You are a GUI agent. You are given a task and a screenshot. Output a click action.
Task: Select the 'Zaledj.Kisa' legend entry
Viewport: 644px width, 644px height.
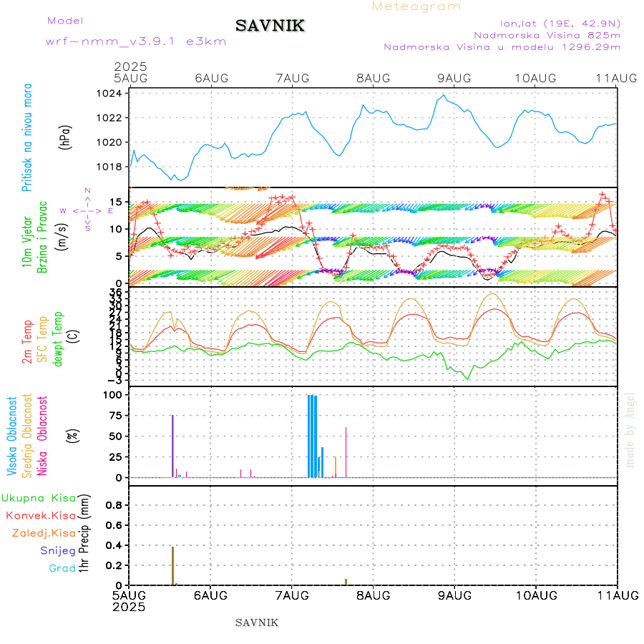pos(44,533)
